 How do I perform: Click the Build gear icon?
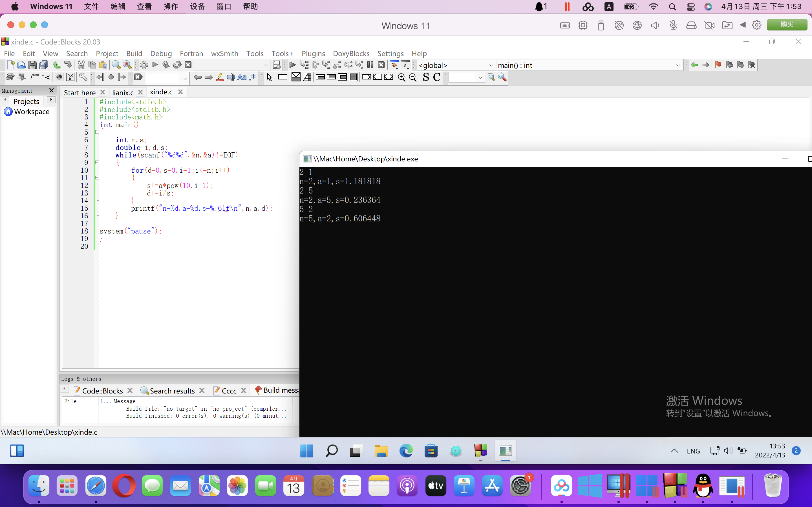click(x=144, y=65)
